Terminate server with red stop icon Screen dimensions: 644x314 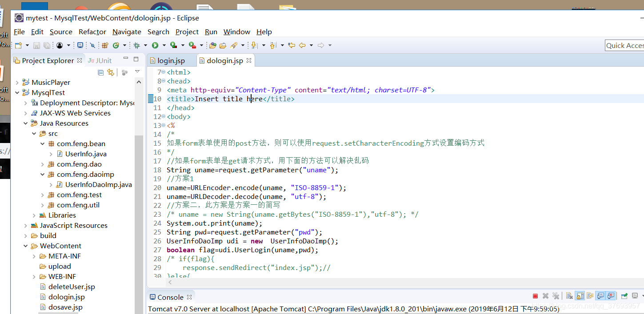pos(535,296)
